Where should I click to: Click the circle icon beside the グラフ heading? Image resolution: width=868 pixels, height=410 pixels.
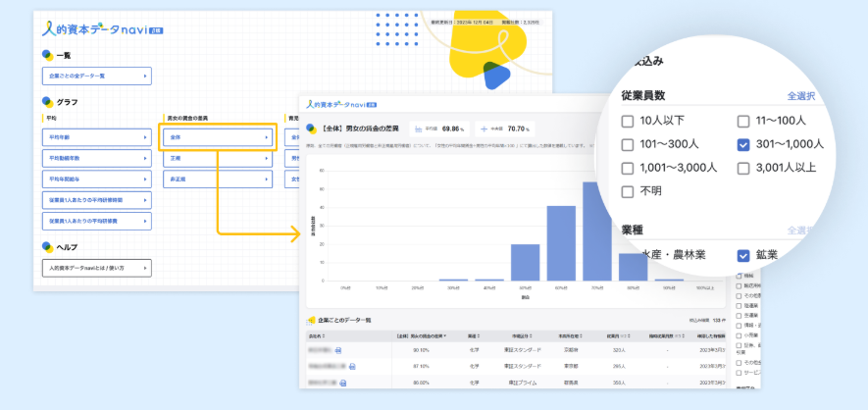click(x=47, y=101)
